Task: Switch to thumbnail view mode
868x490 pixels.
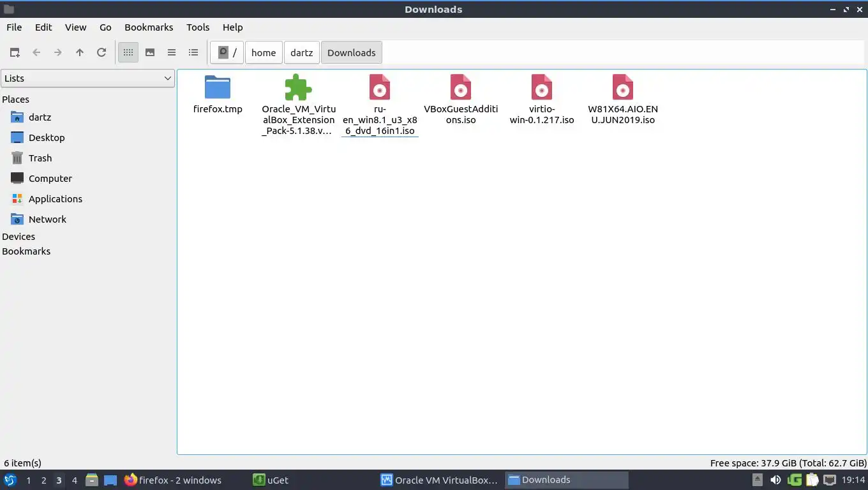Action: pyautogui.click(x=150, y=52)
